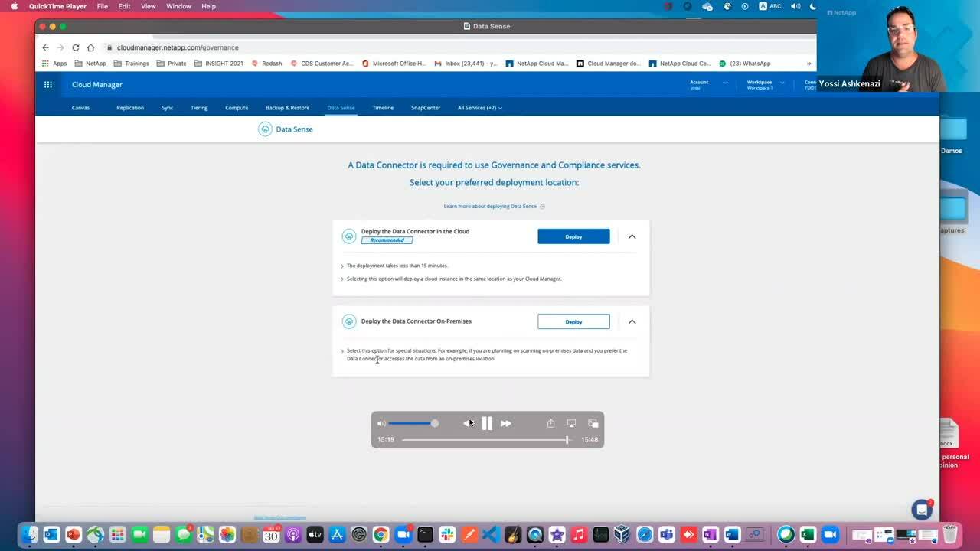
Task: Open the NetApp bookmarks folder
Action: 91,64
